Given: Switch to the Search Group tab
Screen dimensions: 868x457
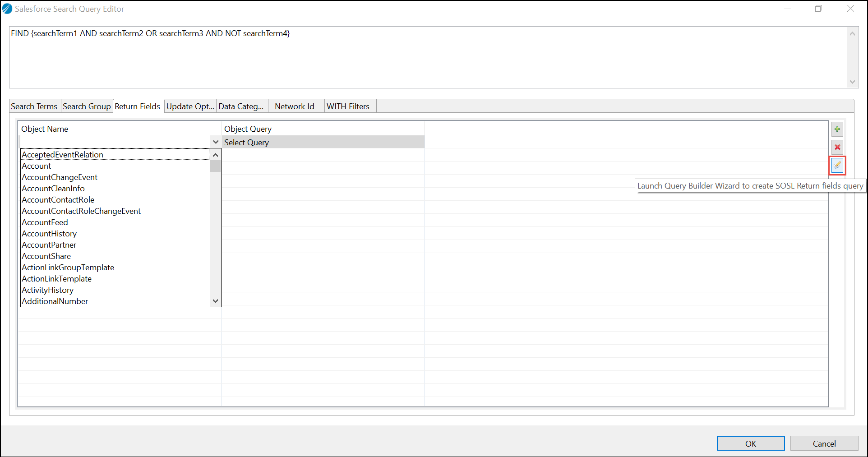Looking at the screenshot, I should pyautogui.click(x=87, y=106).
